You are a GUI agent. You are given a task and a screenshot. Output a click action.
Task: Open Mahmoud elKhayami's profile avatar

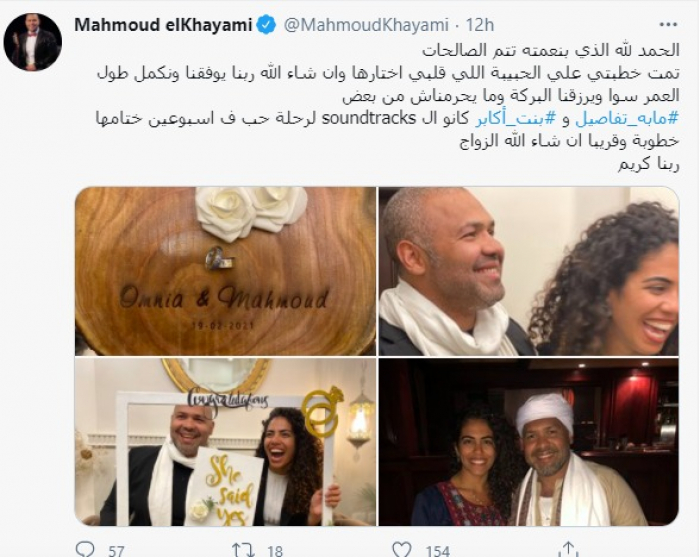click(32, 42)
